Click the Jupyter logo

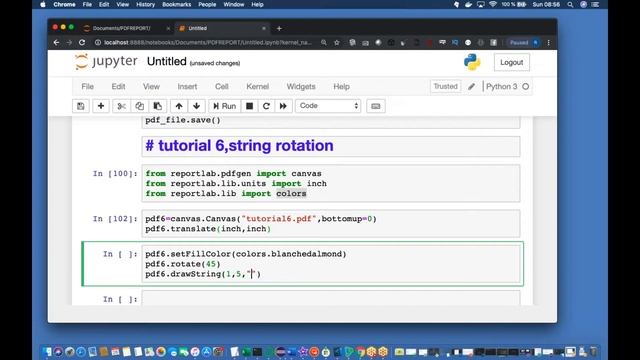106,62
